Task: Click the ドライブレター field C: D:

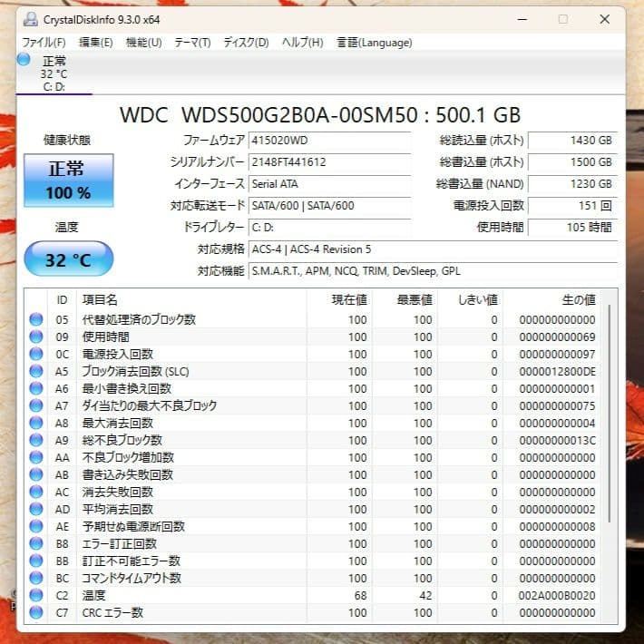Action: (330, 228)
